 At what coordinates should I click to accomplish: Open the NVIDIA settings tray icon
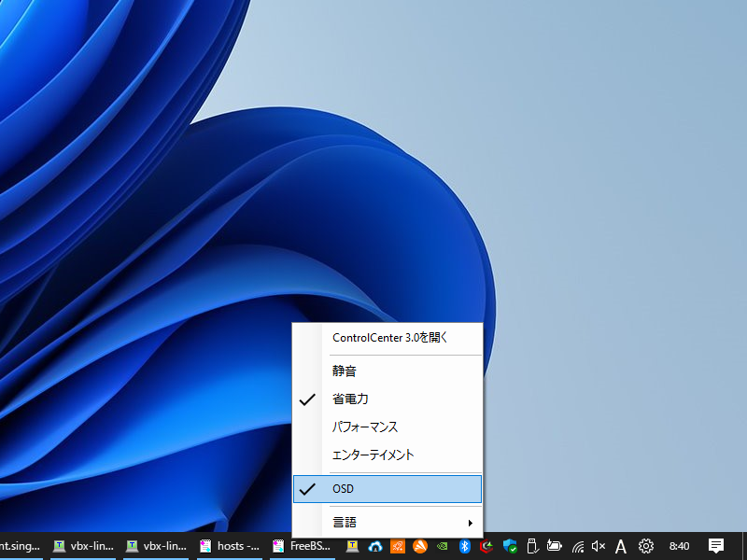point(444,546)
